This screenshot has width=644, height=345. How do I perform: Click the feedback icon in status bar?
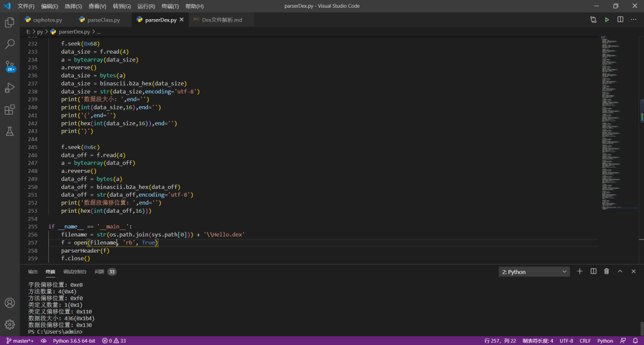click(623, 341)
